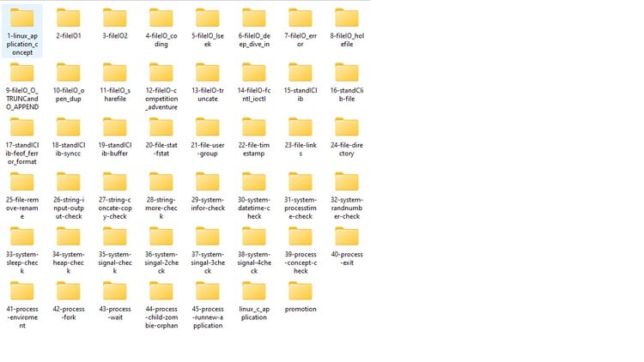This screenshot has height=362, width=644.
Task: Click the 2-fileIO1 folder icon
Action: coord(68,19)
